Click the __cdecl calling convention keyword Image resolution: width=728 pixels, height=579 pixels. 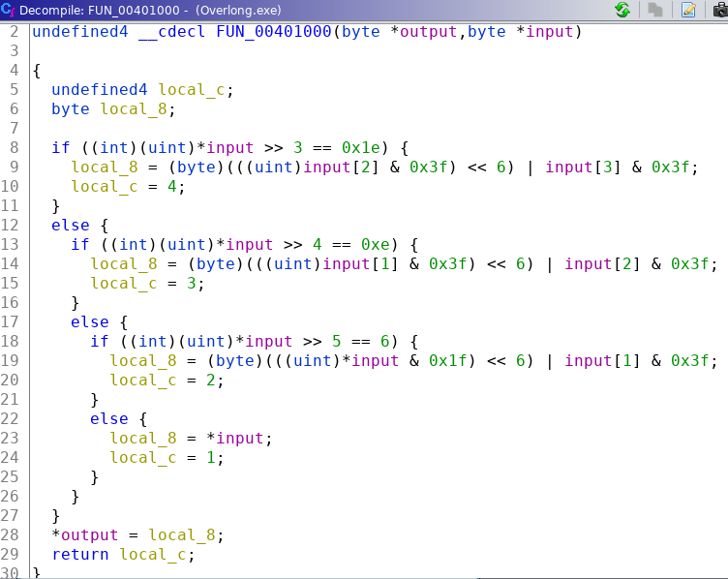[x=171, y=32]
